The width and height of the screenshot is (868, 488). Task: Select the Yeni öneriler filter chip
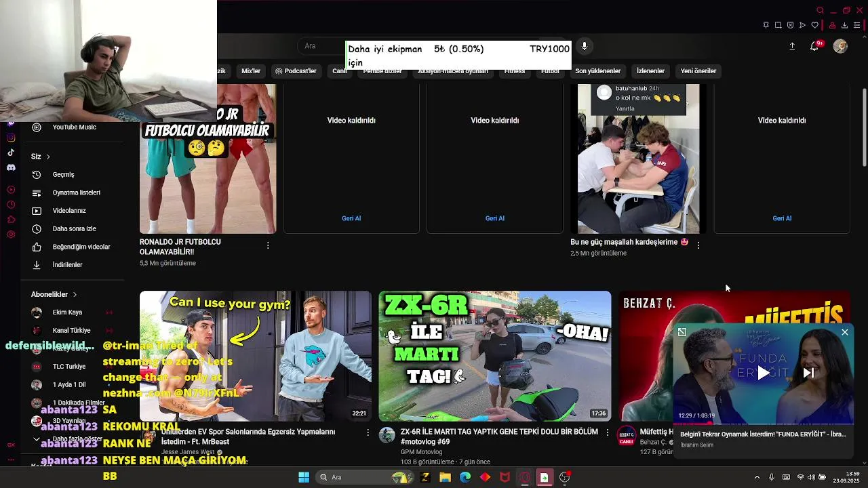[698, 71]
